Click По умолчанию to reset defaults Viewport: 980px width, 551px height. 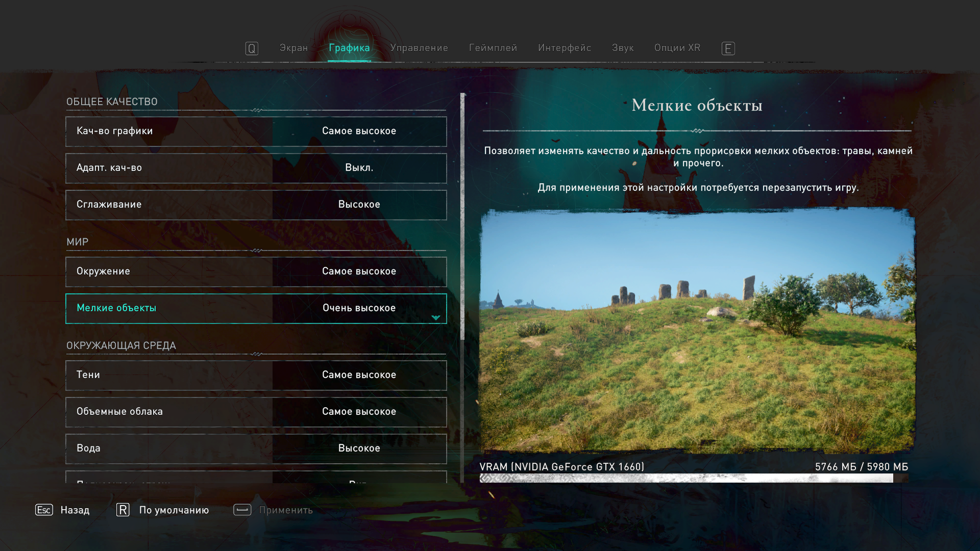[174, 510]
